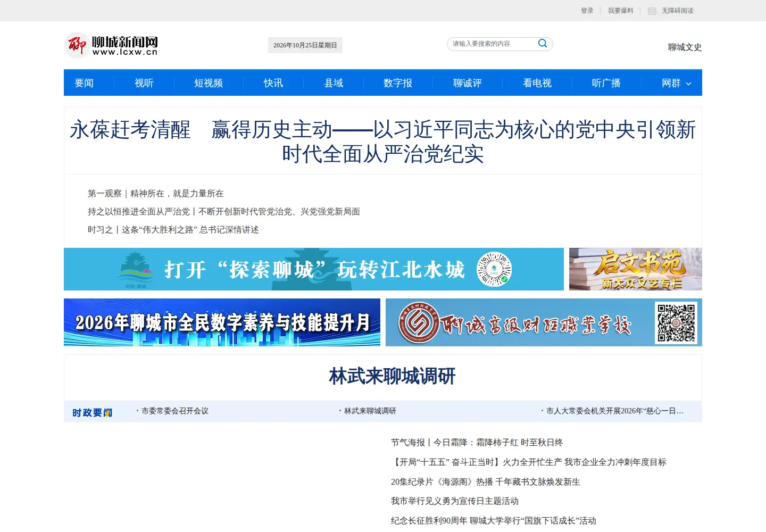Viewport: 766px width, 532px height.
Task: Open 市委常委会召开会议 ticker item
Action: tap(175, 411)
